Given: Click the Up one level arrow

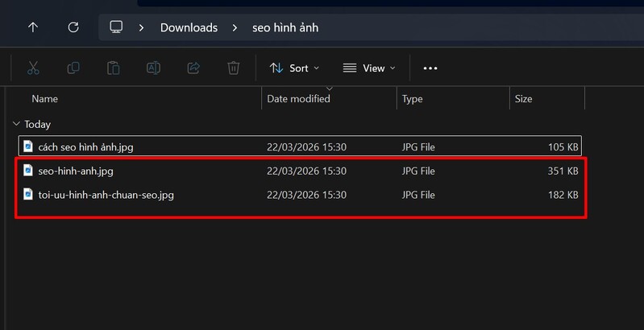Looking at the screenshot, I should [x=33, y=27].
